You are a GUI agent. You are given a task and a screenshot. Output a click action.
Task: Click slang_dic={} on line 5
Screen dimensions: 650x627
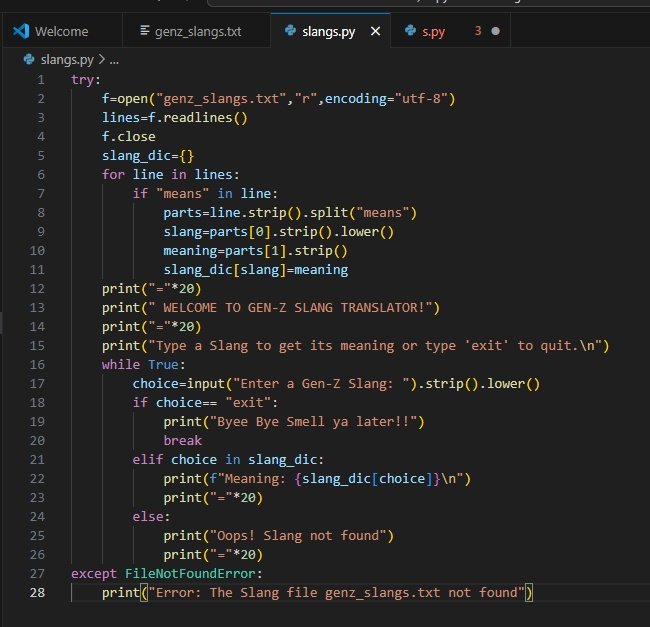148,155
